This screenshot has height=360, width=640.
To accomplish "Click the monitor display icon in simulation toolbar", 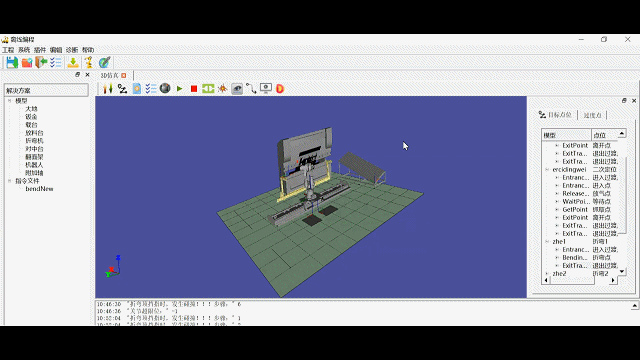I will (x=266, y=89).
